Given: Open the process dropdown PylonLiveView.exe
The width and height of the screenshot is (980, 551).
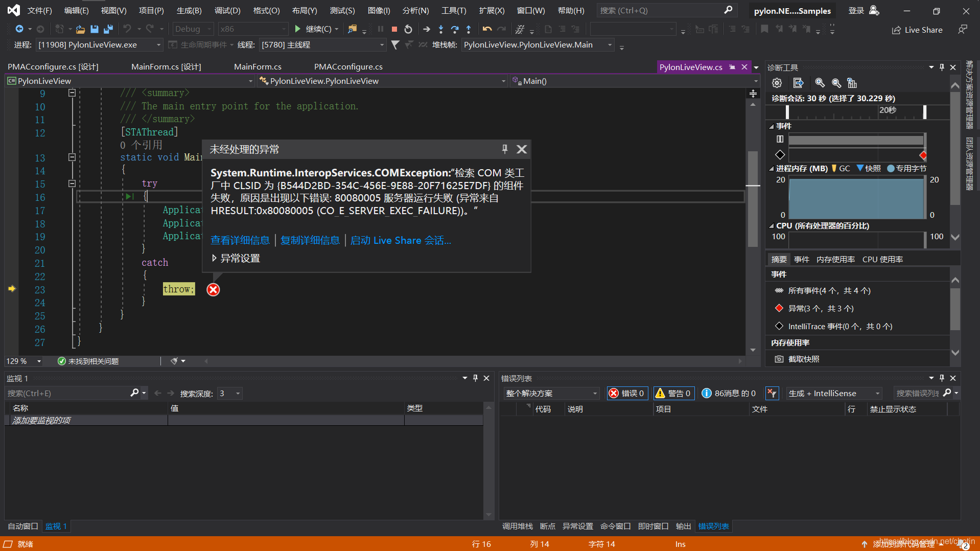Looking at the screenshot, I should coord(100,45).
